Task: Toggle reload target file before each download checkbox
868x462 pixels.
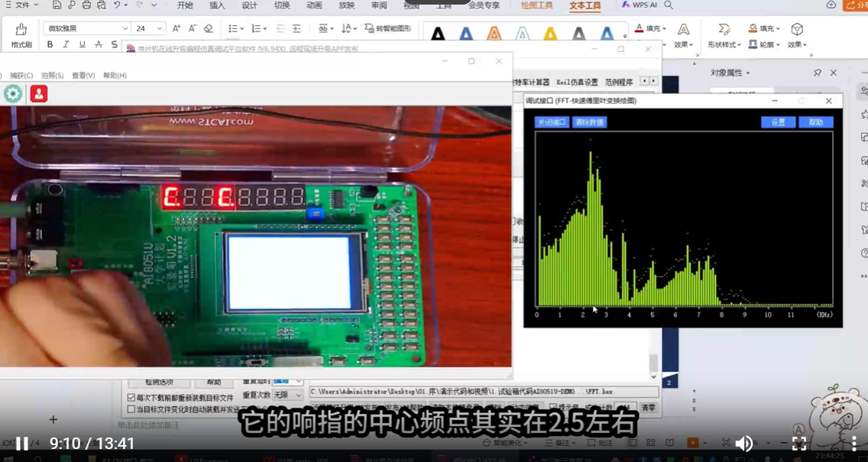Action: pos(131,398)
